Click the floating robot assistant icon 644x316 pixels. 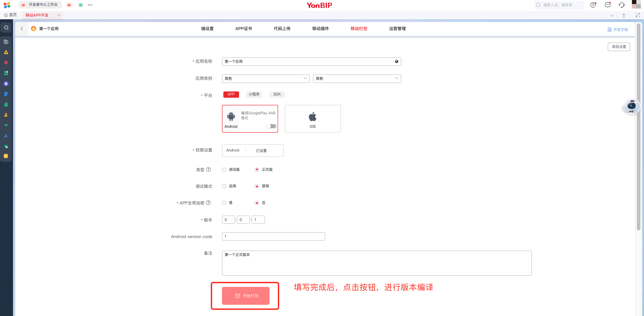click(631, 106)
